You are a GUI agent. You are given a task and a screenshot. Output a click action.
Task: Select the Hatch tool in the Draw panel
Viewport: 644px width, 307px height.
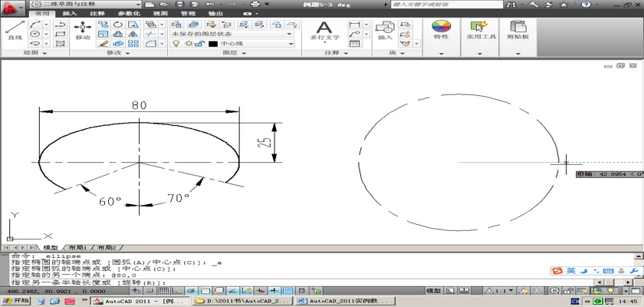point(61,43)
